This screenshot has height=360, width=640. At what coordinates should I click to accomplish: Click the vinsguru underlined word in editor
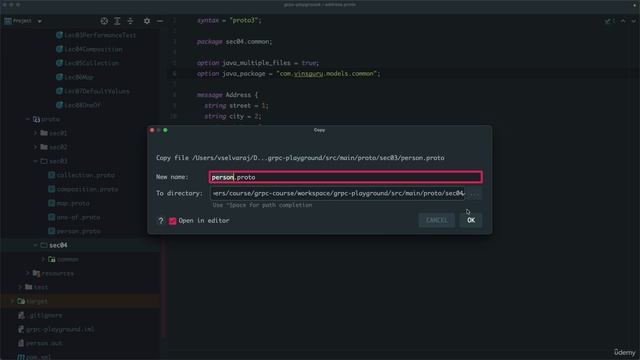click(308, 74)
